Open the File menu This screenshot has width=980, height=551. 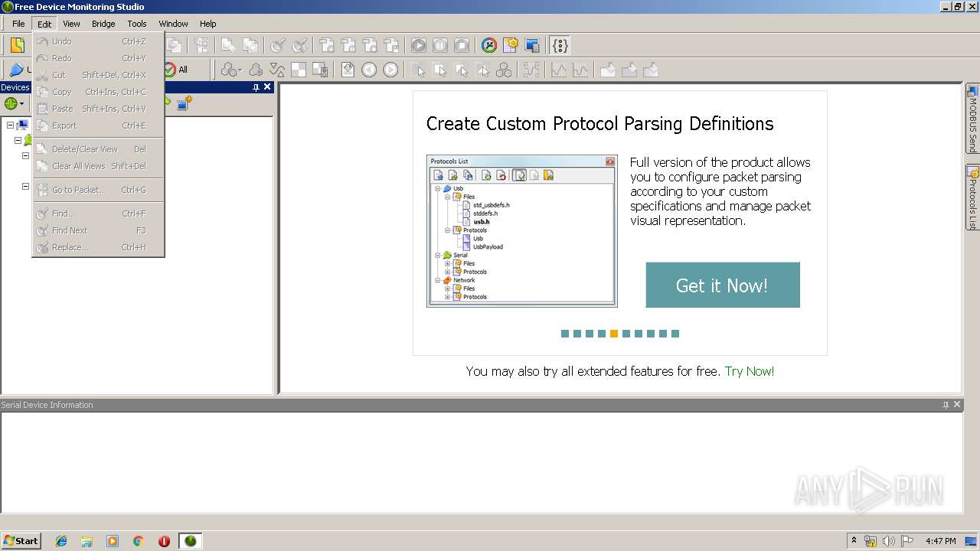(x=18, y=24)
